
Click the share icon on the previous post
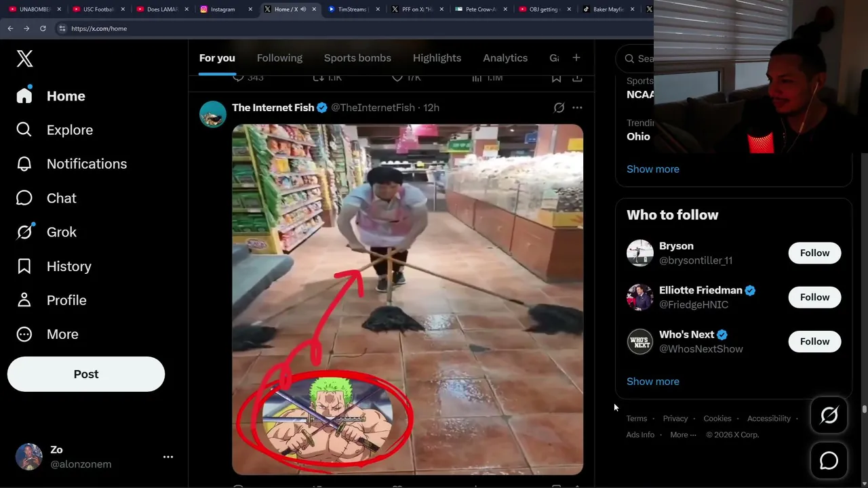(577, 78)
